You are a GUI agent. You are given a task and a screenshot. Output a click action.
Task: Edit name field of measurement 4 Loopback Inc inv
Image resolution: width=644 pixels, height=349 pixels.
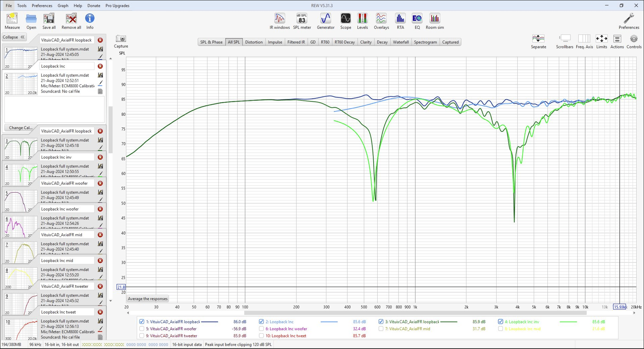pyautogui.click(x=67, y=157)
